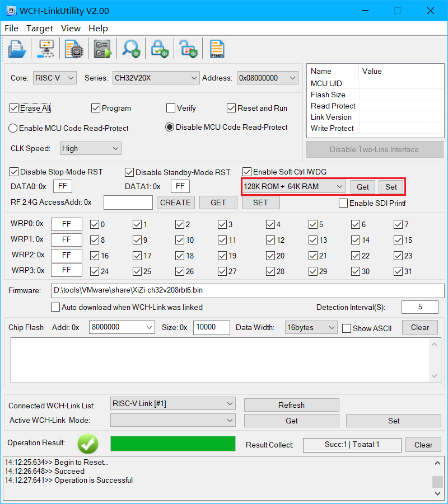Check Auto download when WCH-Link was linked
The width and height of the screenshot is (448, 504).
pyautogui.click(x=55, y=307)
